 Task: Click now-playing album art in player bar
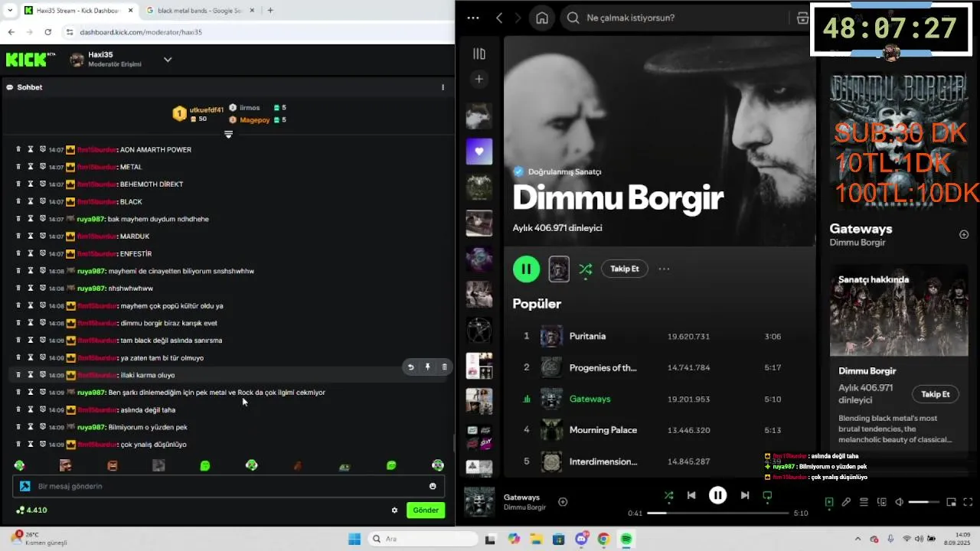click(479, 502)
